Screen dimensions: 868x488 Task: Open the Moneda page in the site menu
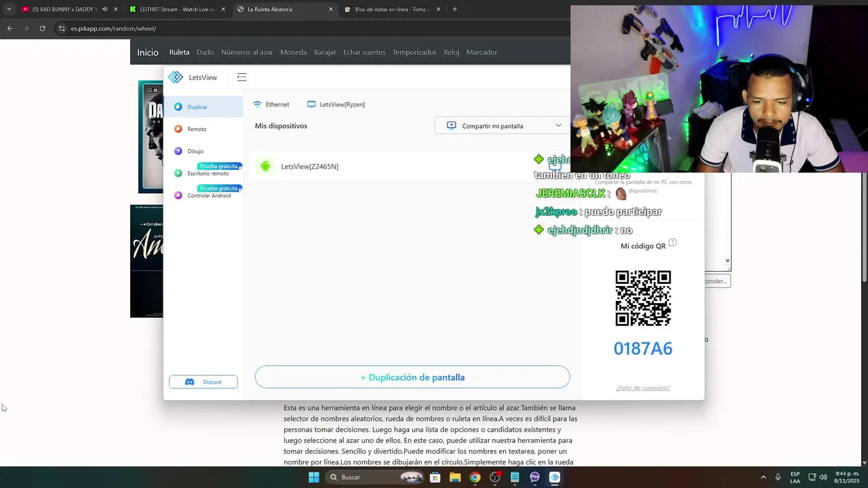tap(294, 52)
